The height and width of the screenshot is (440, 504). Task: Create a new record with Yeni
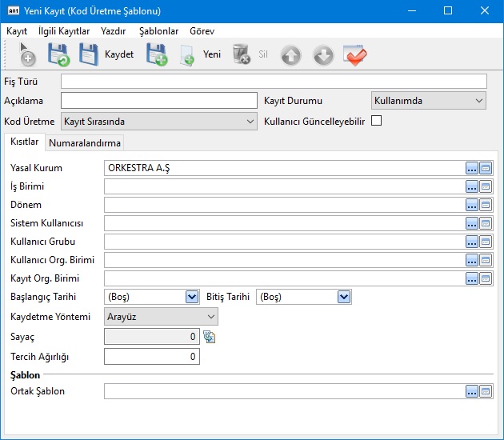211,54
